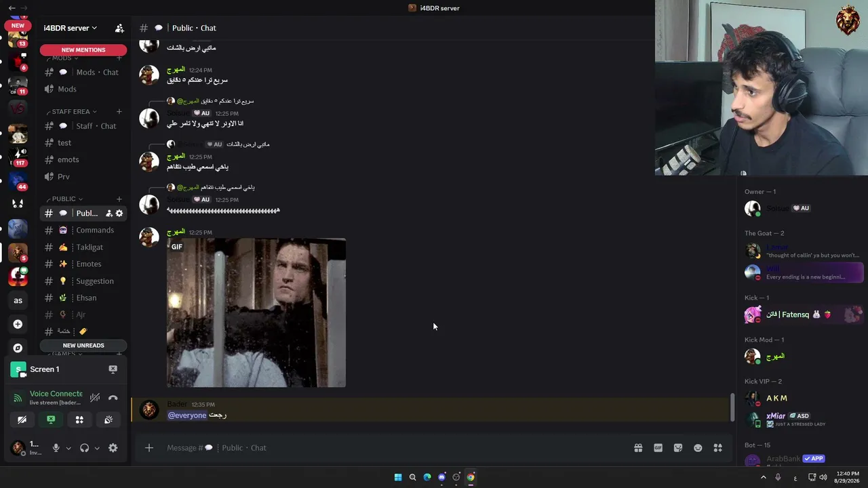
Task: Open the Emotes channel
Action: click(83, 264)
